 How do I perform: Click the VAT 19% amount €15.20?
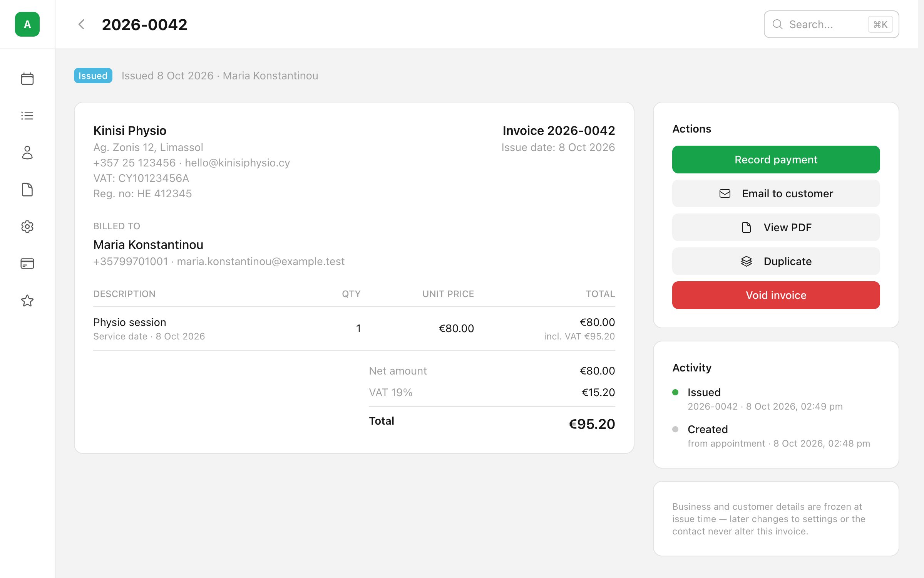point(598,392)
